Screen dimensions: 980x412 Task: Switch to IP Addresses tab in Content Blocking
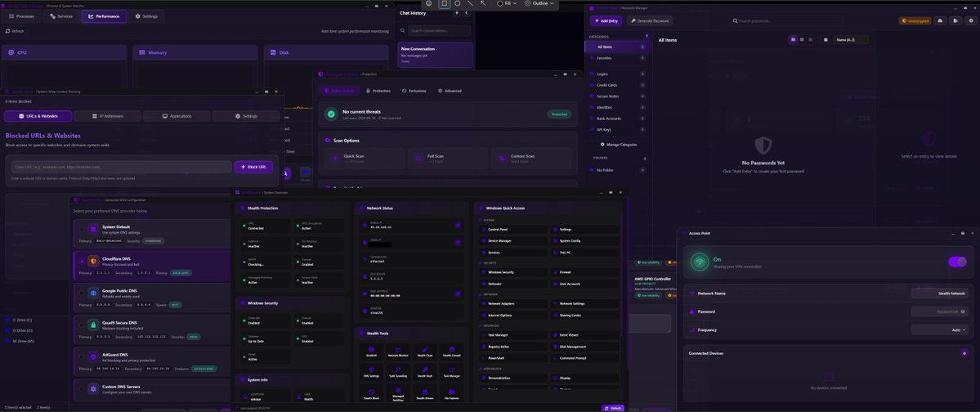(108, 116)
